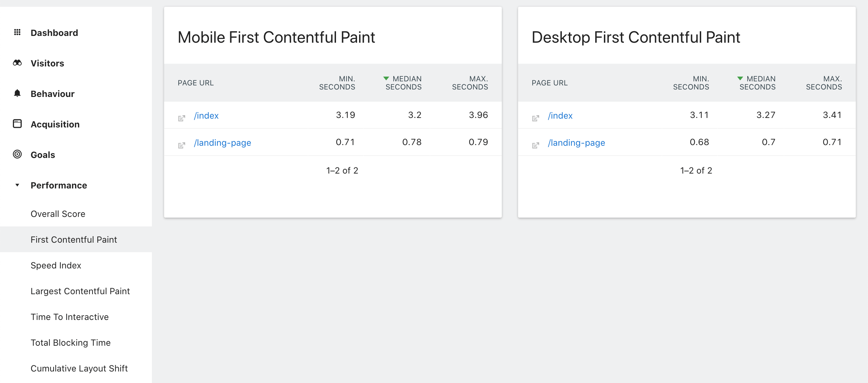This screenshot has width=868, height=383.
Task: Click the Acquisition window icon
Action: (17, 124)
